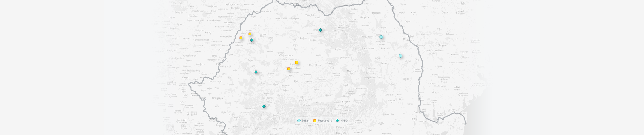This screenshot has width=644, height=135.
Task: Click the Focșani city label
Action: click(x=391, y=101)
